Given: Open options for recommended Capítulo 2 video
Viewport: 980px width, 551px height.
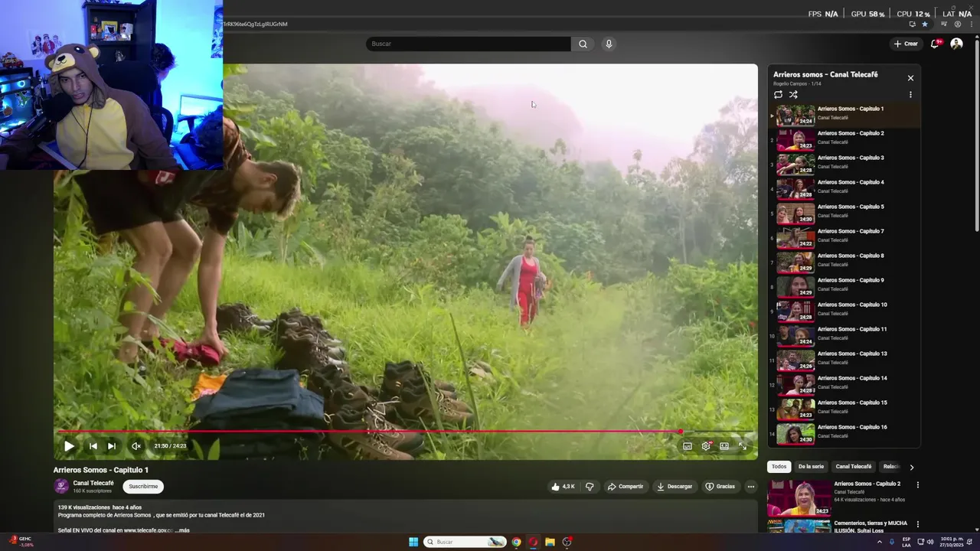Looking at the screenshot, I should pyautogui.click(x=917, y=484).
